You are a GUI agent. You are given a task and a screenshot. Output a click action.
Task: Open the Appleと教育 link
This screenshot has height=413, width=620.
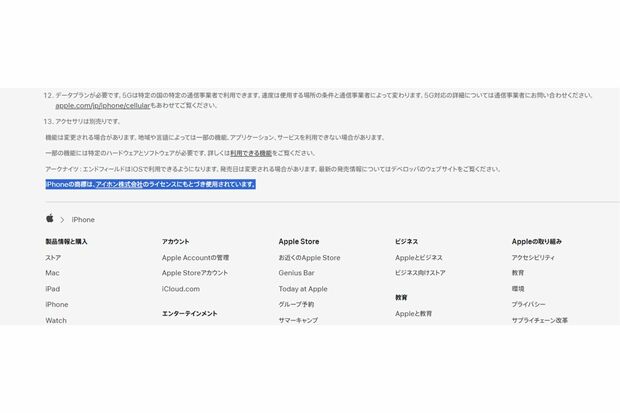pos(414,314)
